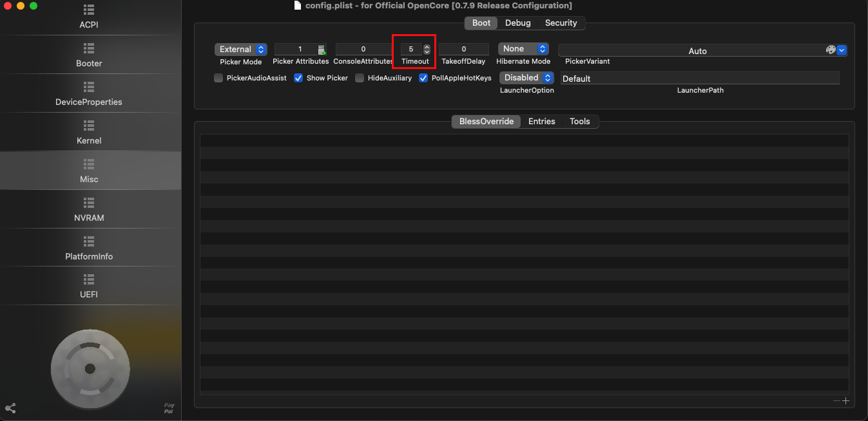Click the large disk dial graphic
This screenshot has height=421, width=868.
[90, 368]
